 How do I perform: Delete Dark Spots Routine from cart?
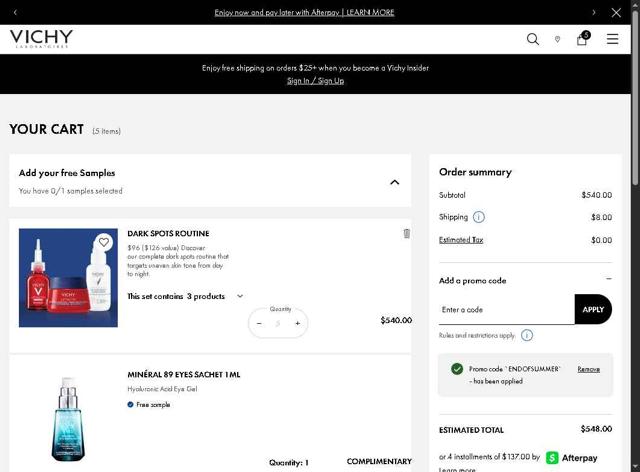pos(407,233)
